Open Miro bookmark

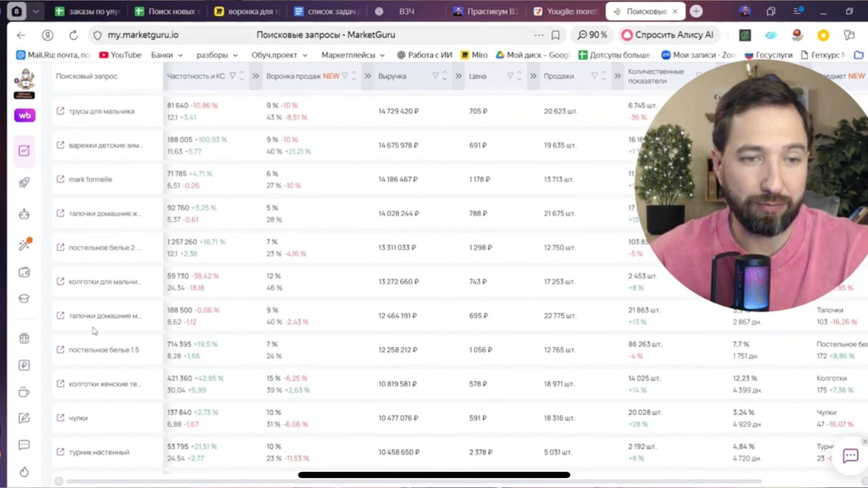(474, 55)
